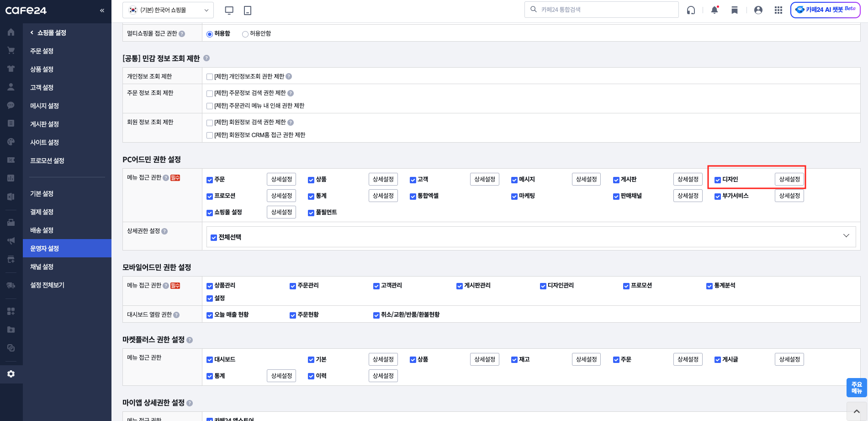Open the storefront icon in top bar
Viewport: 868px width, 421px height.
click(x=735, y=10)
